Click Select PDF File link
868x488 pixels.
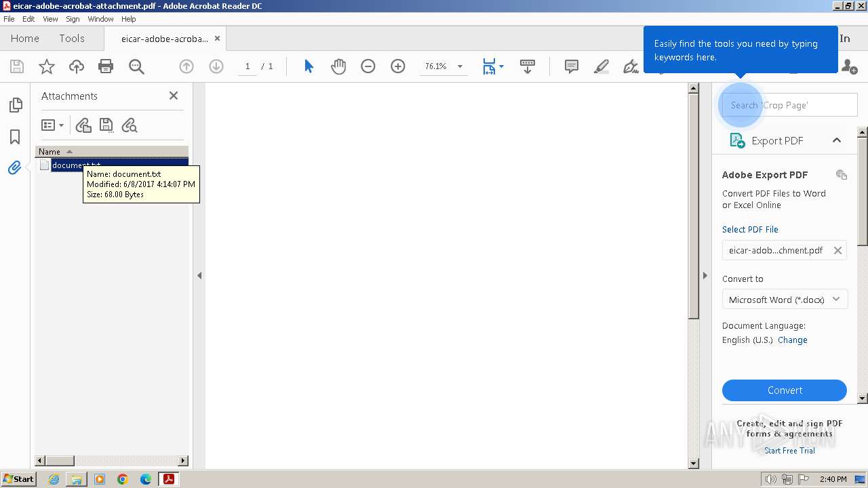[750, 230]
